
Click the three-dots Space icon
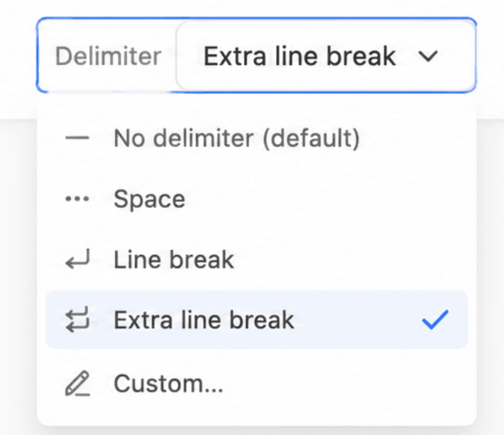click(x=77, y=199)
